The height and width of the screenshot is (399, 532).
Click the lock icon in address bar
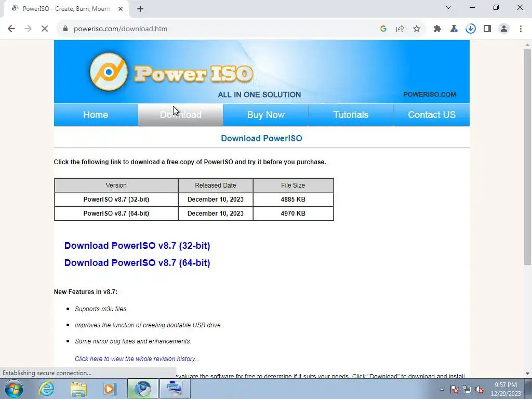[x=65, y=29]
